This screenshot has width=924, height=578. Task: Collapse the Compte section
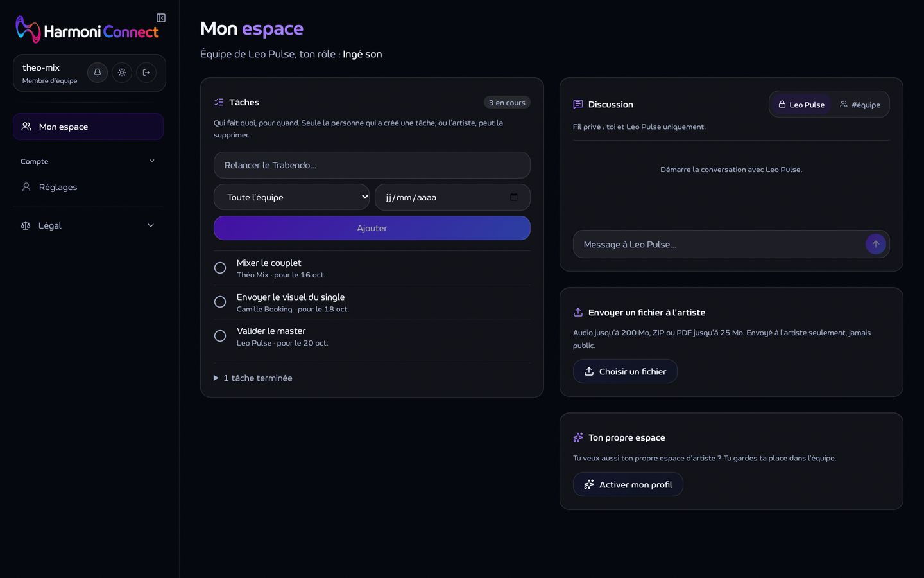[x=88, y=161]
